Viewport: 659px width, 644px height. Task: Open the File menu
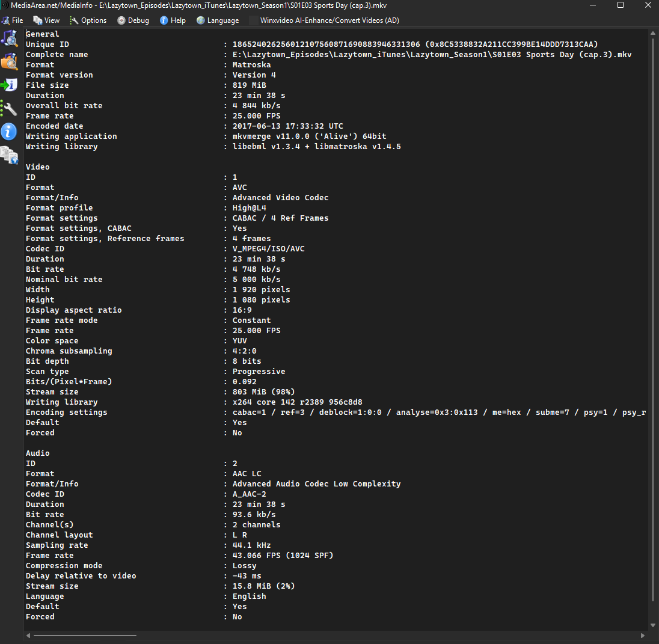pos(13,20)
